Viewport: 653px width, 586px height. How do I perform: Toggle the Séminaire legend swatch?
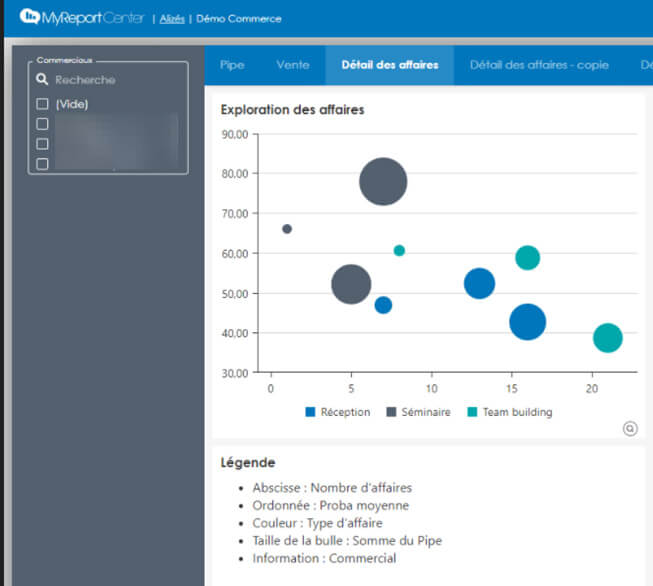[391, 412]
